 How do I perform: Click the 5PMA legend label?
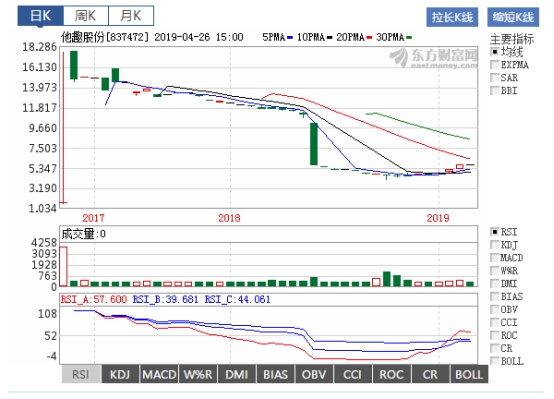[x=274, y=37]
